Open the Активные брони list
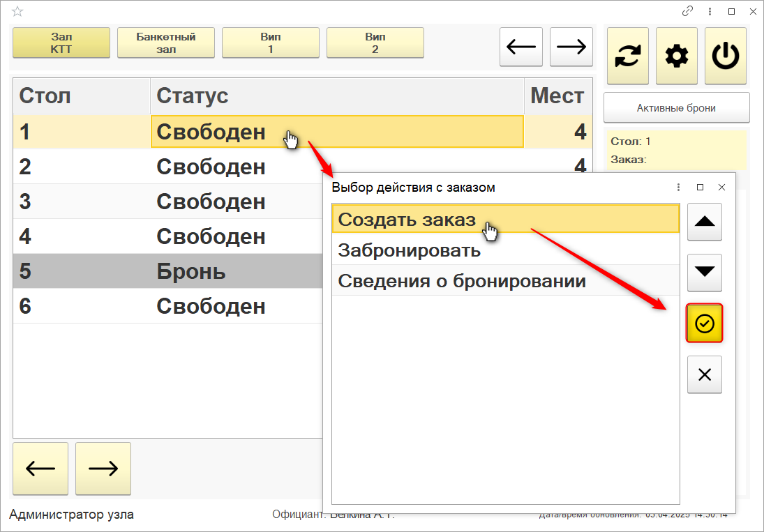This screenshot has height=532, width=764. (x=676, y=108)
